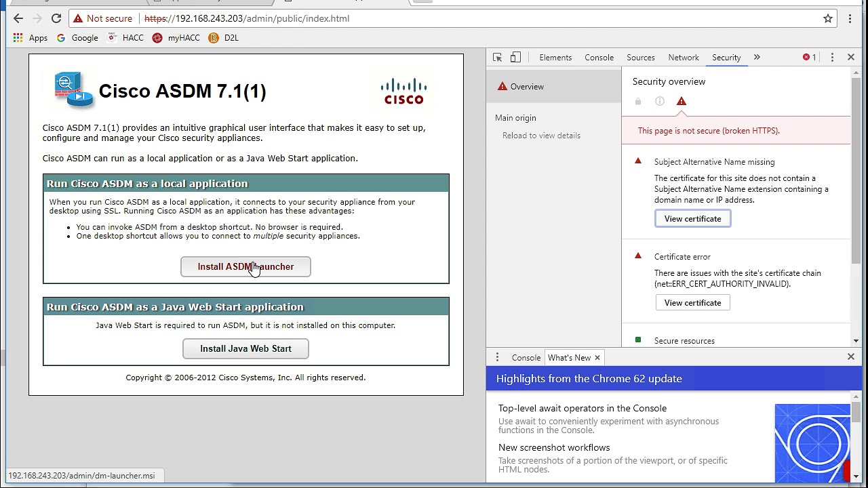This screenshot has width=868, height=488.
Task: Click the Certificate error title
Action: [682, 257]
